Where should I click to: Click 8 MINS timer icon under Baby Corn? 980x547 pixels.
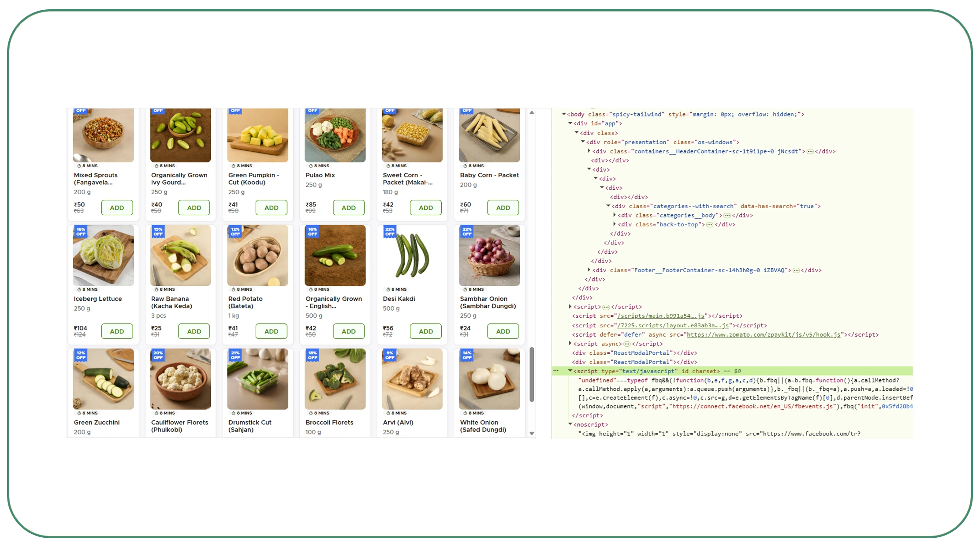pyautogui.click(x=465, y=166)
